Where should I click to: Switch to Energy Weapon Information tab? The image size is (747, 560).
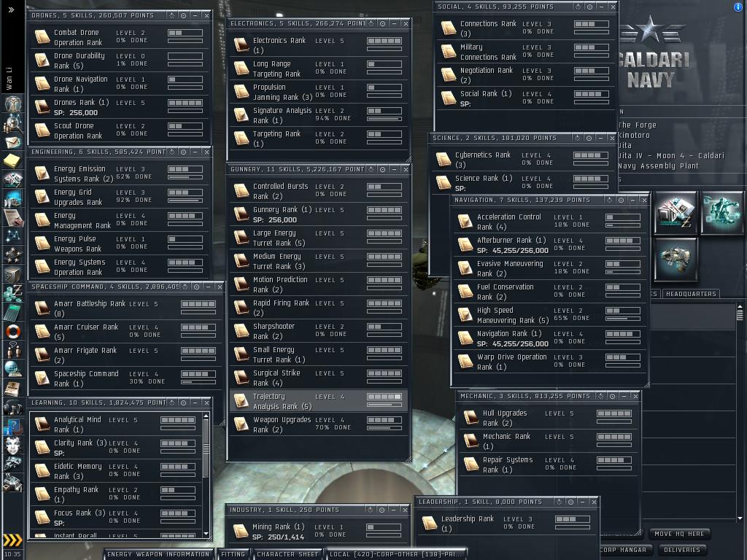click(158, 554)
